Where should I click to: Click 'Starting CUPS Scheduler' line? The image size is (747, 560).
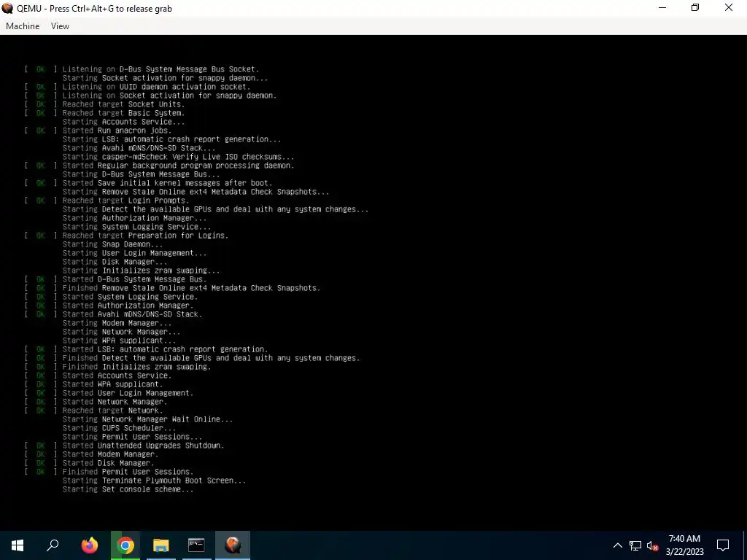[119, 428]
